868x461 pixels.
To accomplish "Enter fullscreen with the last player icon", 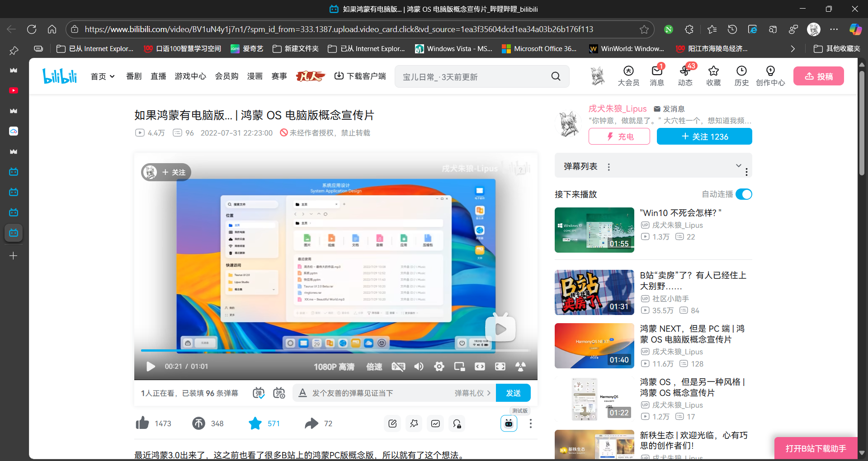I will (x=520, y=367).
